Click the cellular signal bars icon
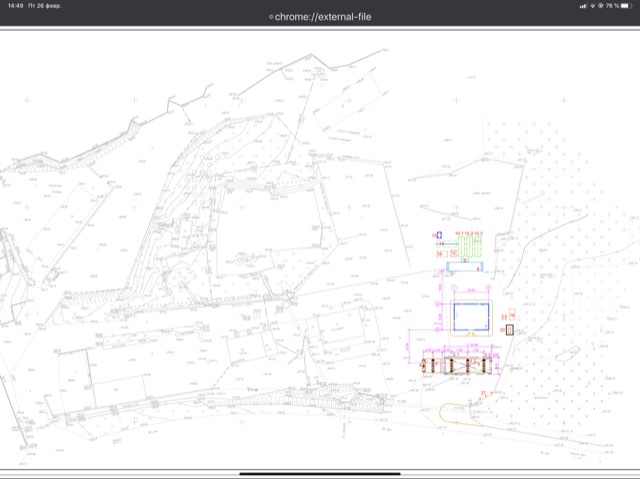Viewport: 640px width, 479px height. tap(584, 6)
